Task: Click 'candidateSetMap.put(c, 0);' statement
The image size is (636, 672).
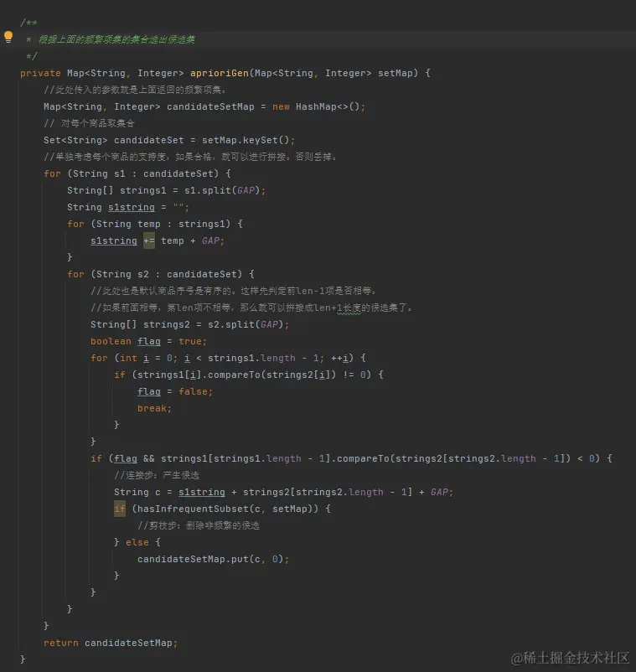Action: [213, 559]
